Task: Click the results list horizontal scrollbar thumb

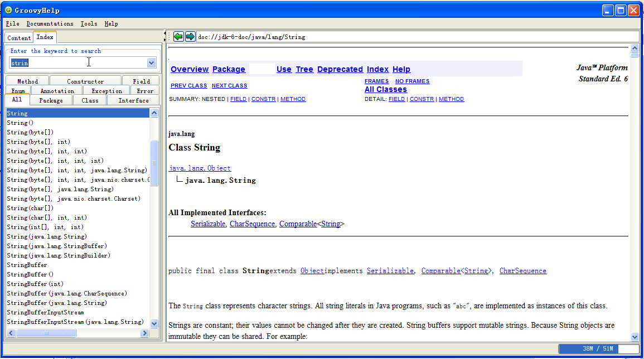Action: coord(46,333)
